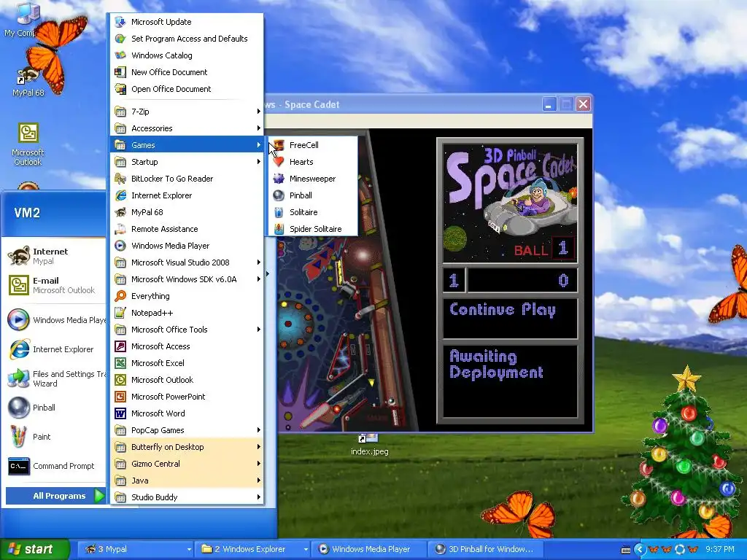This screenshot has width=747, height=560.
Task: Open Files and Settings Transfer Wizard
Action: click(x=54, y=378)
